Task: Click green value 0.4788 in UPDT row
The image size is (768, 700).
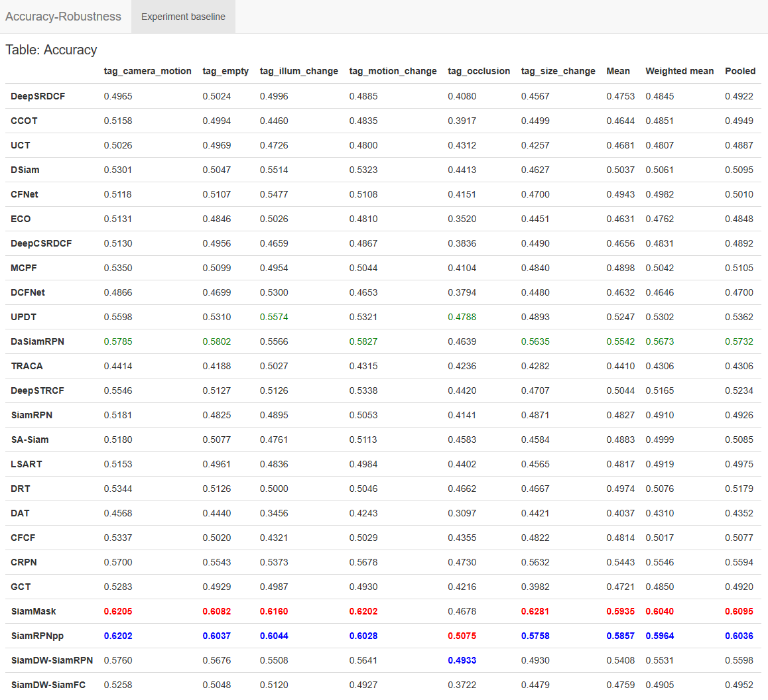Action: click(462, 317)
